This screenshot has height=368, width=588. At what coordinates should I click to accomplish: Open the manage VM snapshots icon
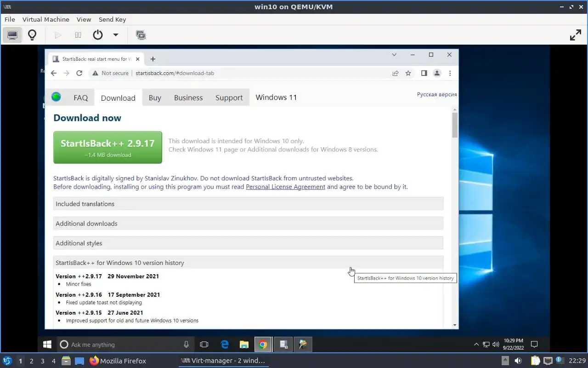pos(141,35)
